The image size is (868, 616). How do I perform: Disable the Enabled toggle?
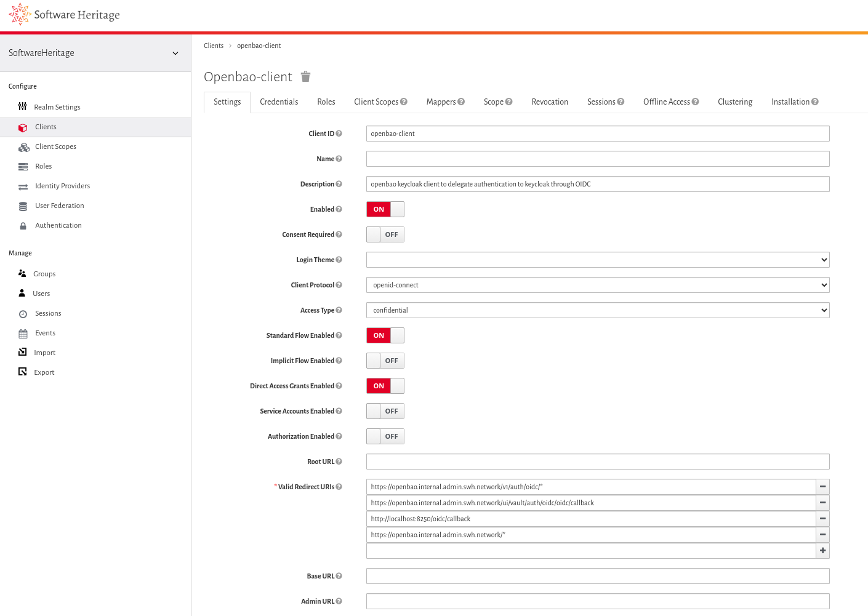click(x=385, y=209)
